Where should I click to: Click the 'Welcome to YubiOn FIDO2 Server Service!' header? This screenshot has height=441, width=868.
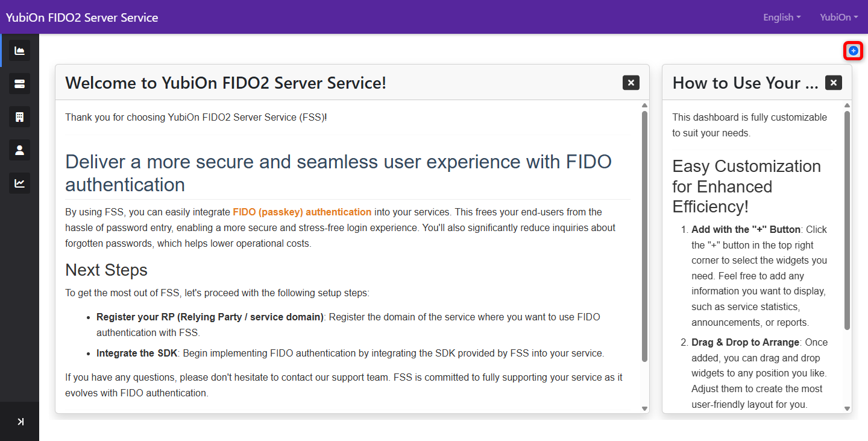click(x=225, y=83)
